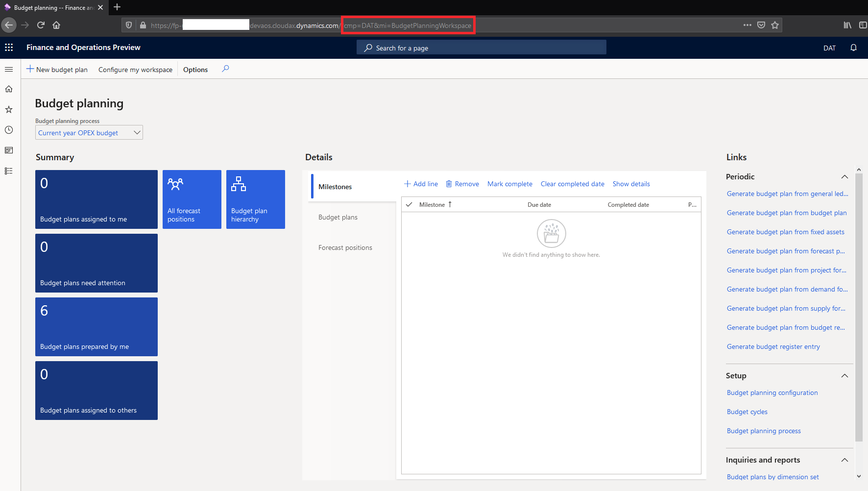
Task: Click the Search for a page box
Action: [482, 48]
